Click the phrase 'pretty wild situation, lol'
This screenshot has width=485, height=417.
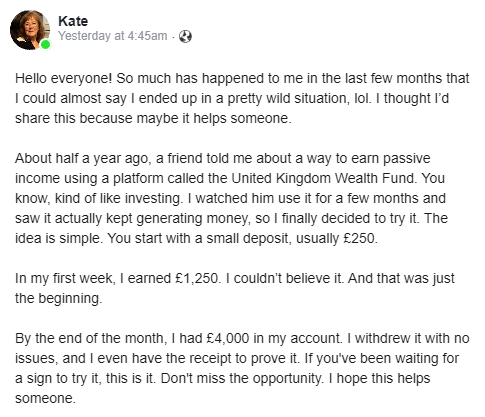pos(299,99)
